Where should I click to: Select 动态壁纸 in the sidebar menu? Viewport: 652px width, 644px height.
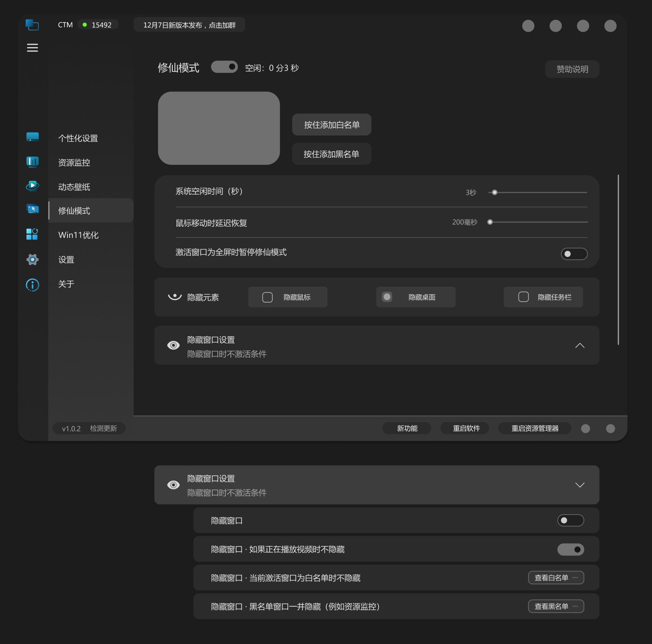tap(74, 187)
